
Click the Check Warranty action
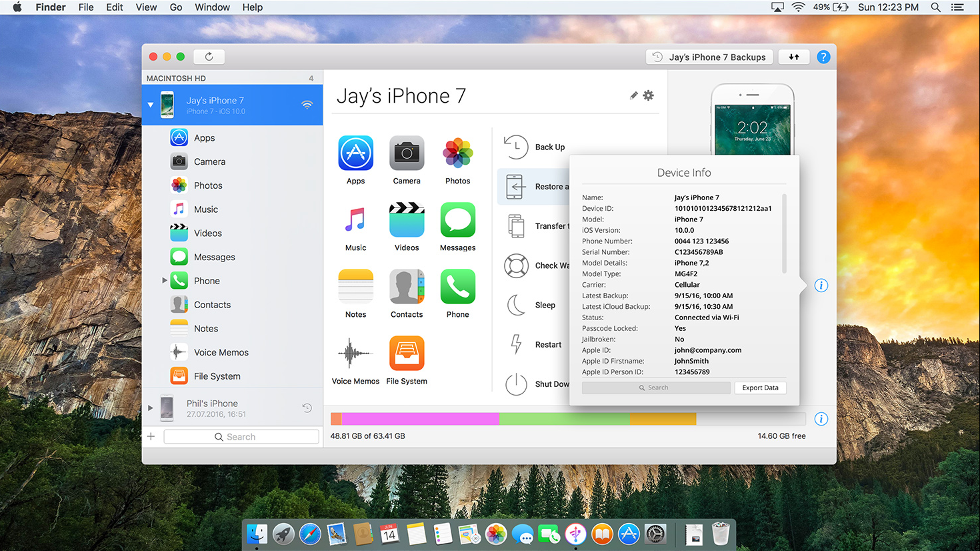536,265
